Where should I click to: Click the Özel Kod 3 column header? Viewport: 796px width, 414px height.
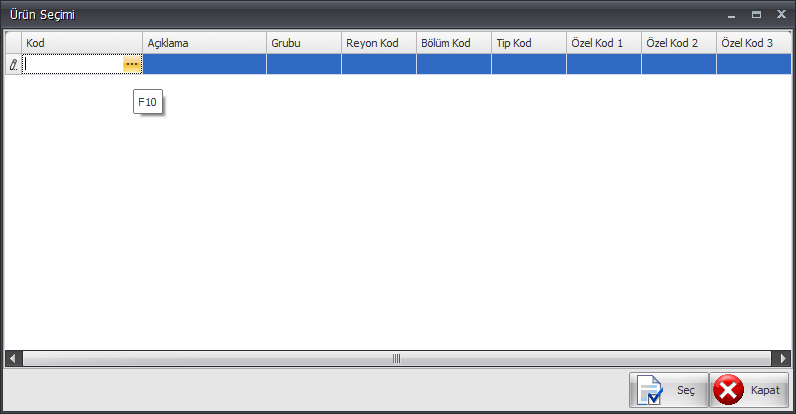pos(753,43)
